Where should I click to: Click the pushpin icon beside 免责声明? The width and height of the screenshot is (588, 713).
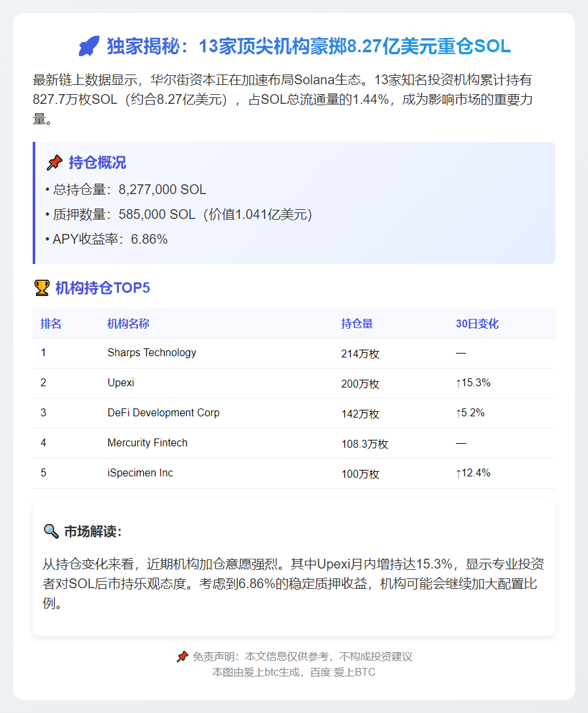click(x=182, y=657)
